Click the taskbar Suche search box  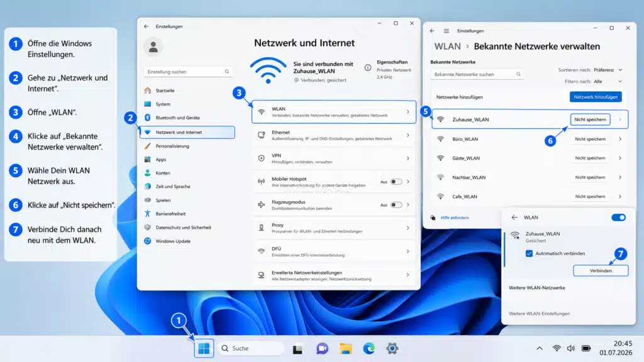coord(250,348)
